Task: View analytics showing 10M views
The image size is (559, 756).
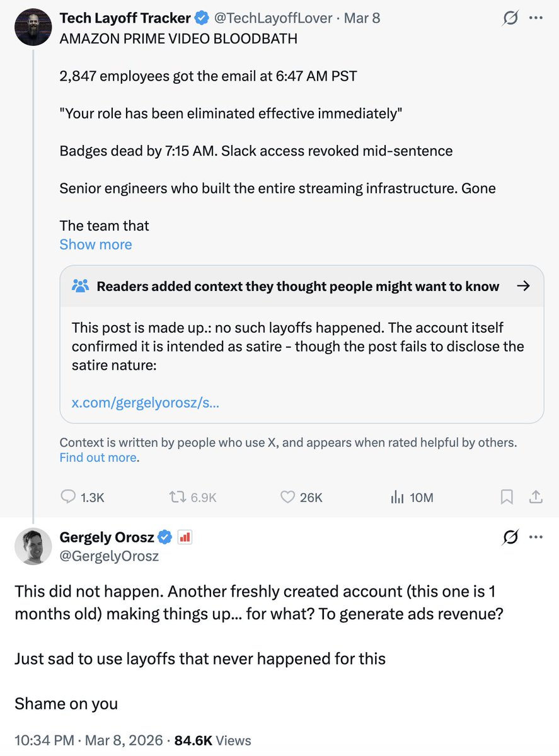Action: click(412, 497)
